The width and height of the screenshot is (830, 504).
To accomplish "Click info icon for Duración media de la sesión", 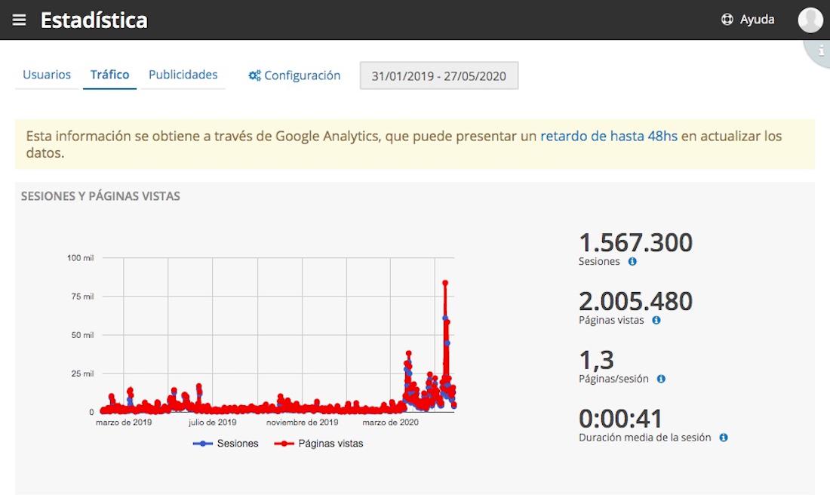I will (x=723, y=438).
